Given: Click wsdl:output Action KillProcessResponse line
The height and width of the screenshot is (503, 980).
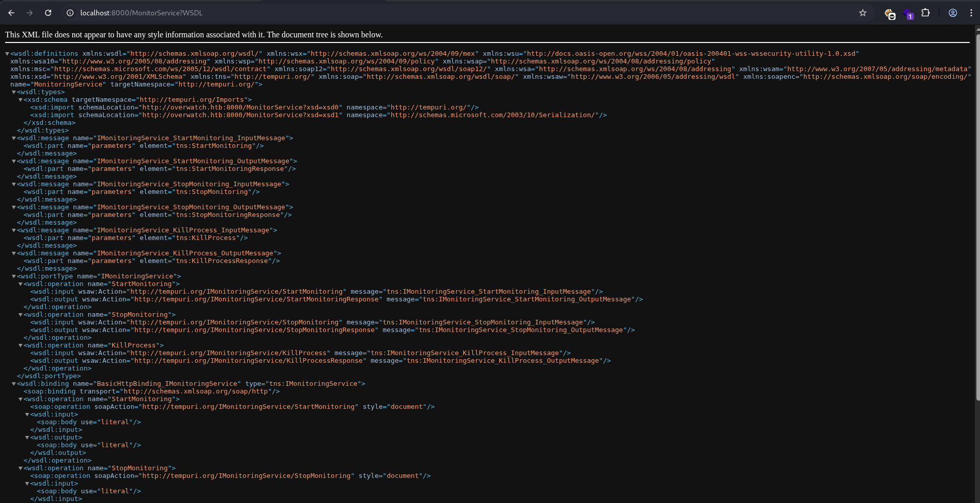Looking at the screenshot, I should [320, 361].
